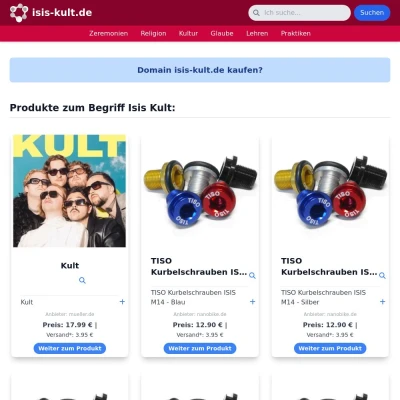Click the Suchen button
This screenshot has width=400, height=400.
pyautogui.click(x=372, y=13)
